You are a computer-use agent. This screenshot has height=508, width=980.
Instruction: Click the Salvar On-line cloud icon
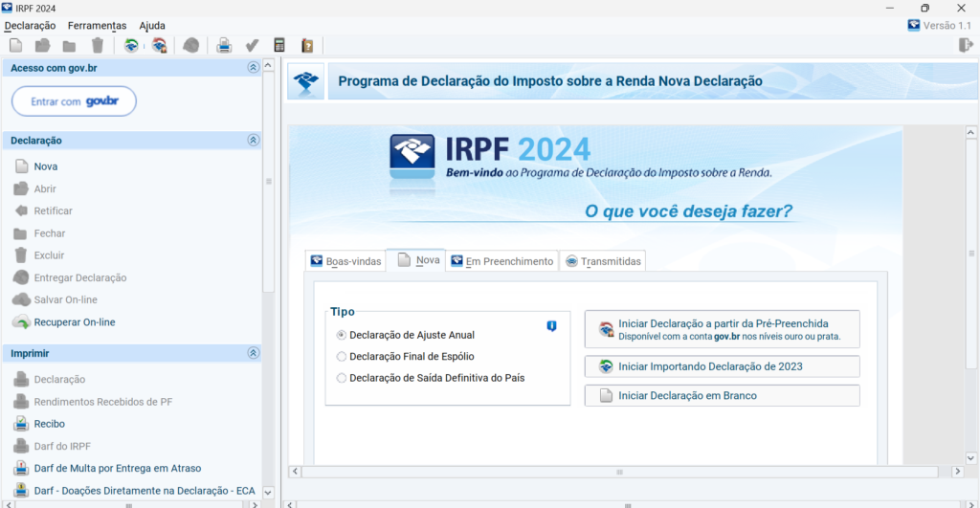coord(21,299)
